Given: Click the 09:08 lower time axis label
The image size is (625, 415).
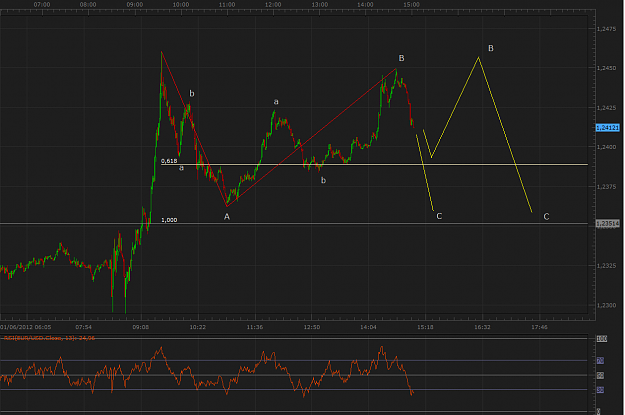Looking at the screenshot, I should coord(141,327).
